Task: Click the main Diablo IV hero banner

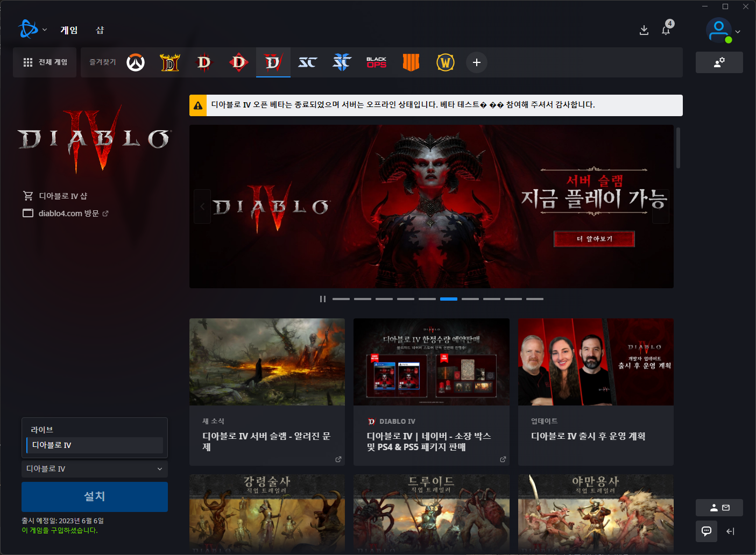Action: 432,207
